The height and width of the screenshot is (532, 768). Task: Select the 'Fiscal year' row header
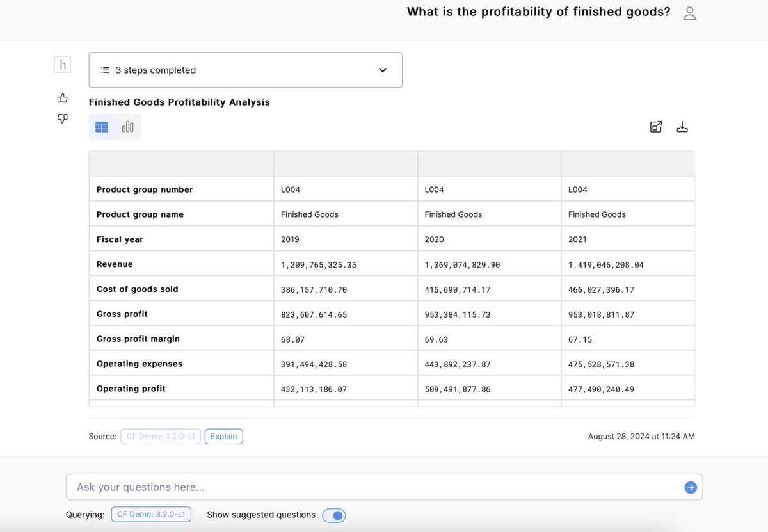click(120, 239)
